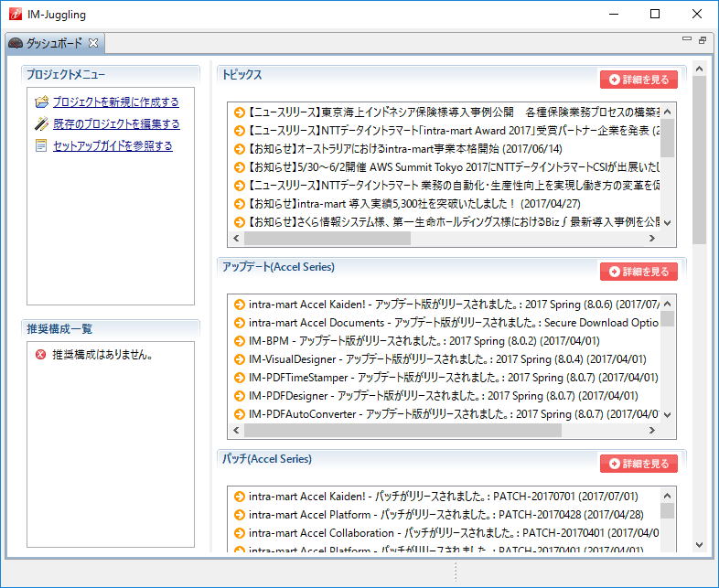Click scroll-right arrow in トピックス list
The width and height of the screenshot is (719, 588).
(651, 239)
